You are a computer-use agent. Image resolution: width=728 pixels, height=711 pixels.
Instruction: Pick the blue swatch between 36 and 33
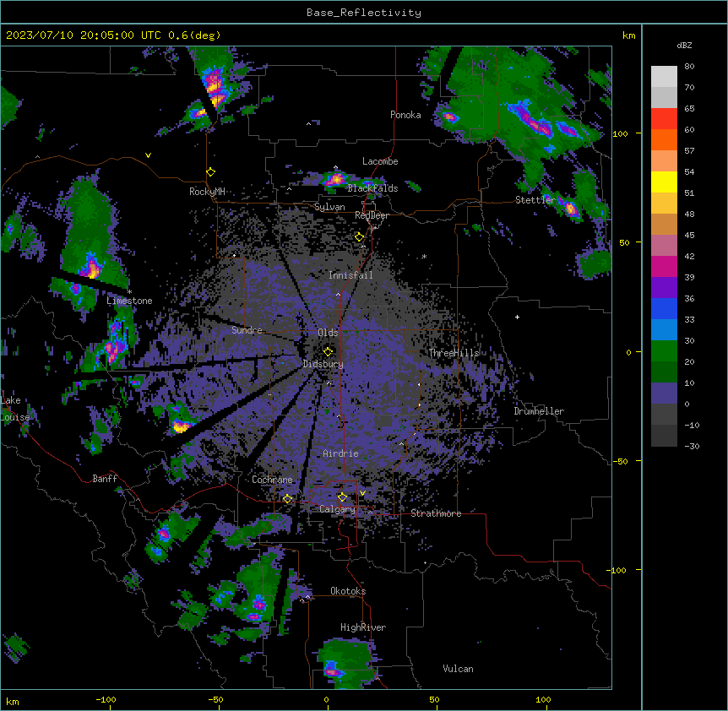point(664,308)
